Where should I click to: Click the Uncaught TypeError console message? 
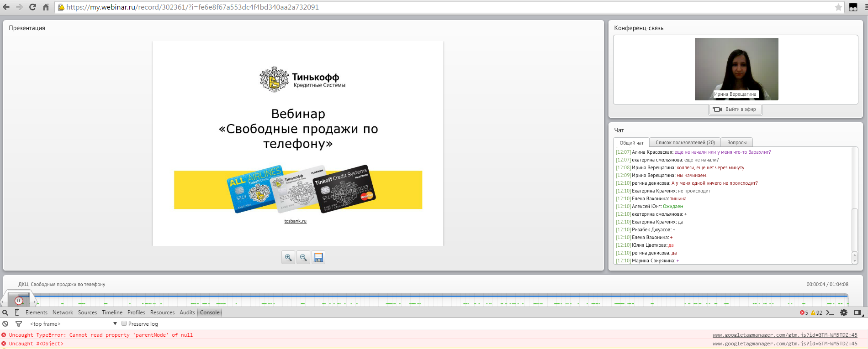tap(101, 335)
